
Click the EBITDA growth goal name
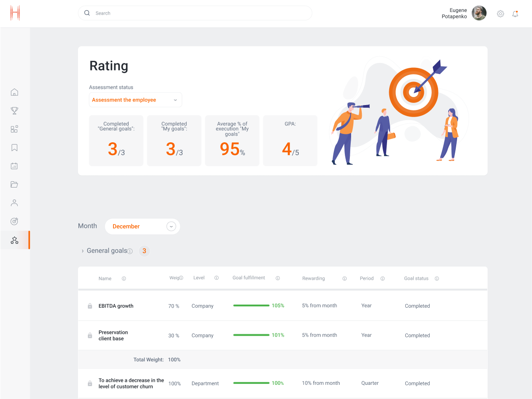pos(116,306)
